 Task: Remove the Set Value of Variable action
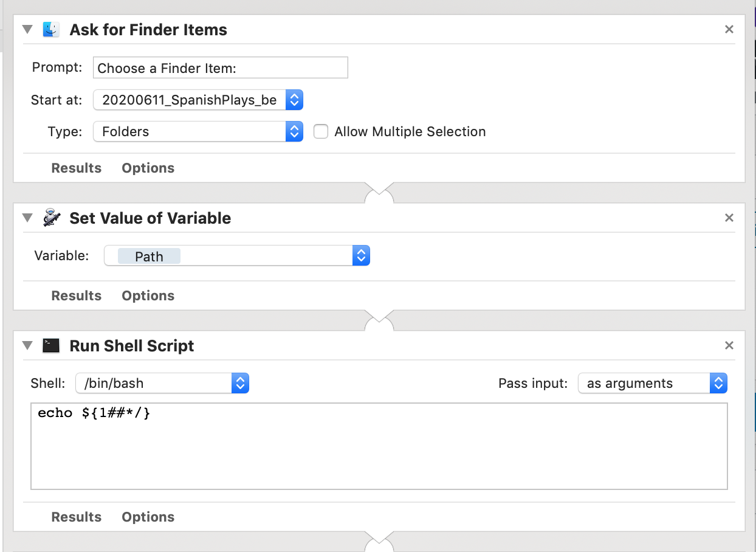(729, 218)
